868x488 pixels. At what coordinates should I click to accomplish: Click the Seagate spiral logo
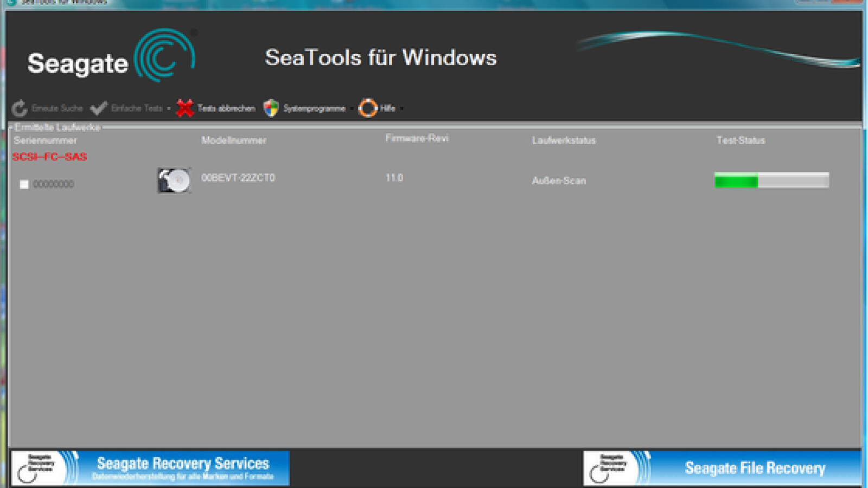coord(164,55)
